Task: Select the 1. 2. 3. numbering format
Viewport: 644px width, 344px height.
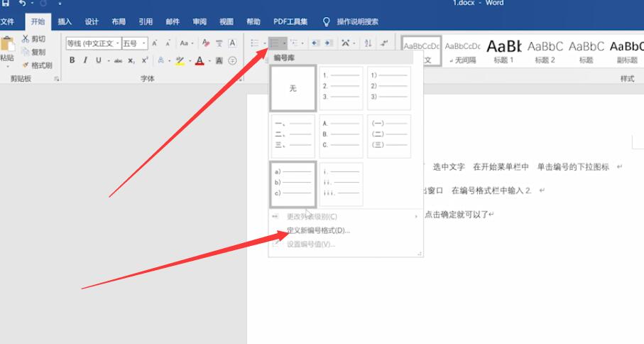Action: (341, 88)
